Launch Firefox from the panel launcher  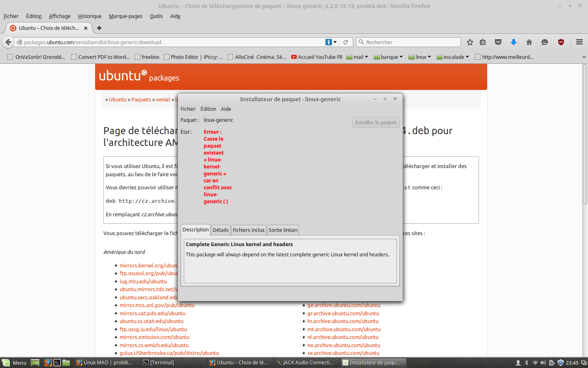[48, 363]
